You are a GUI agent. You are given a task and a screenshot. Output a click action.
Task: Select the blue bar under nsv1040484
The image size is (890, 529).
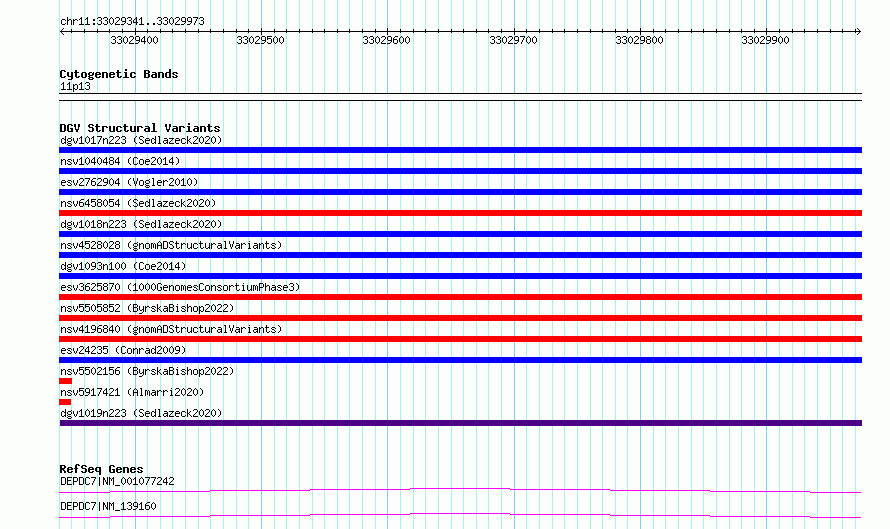click(x=460, y=171)
